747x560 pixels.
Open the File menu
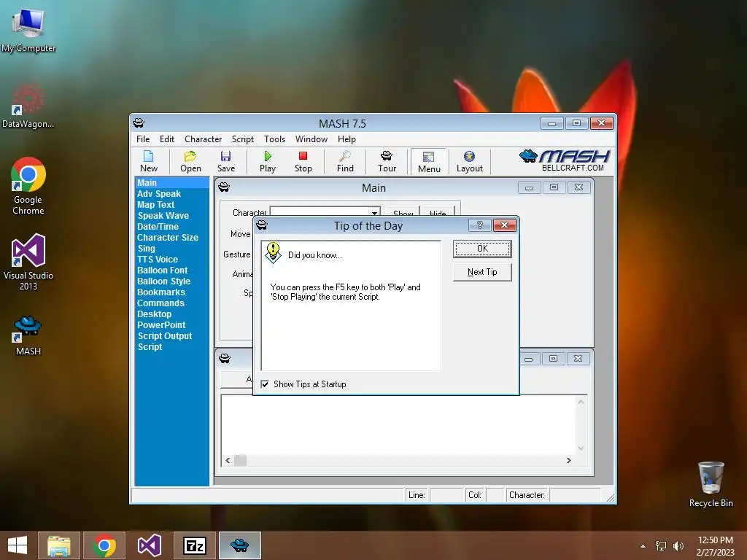coord(143,139)
